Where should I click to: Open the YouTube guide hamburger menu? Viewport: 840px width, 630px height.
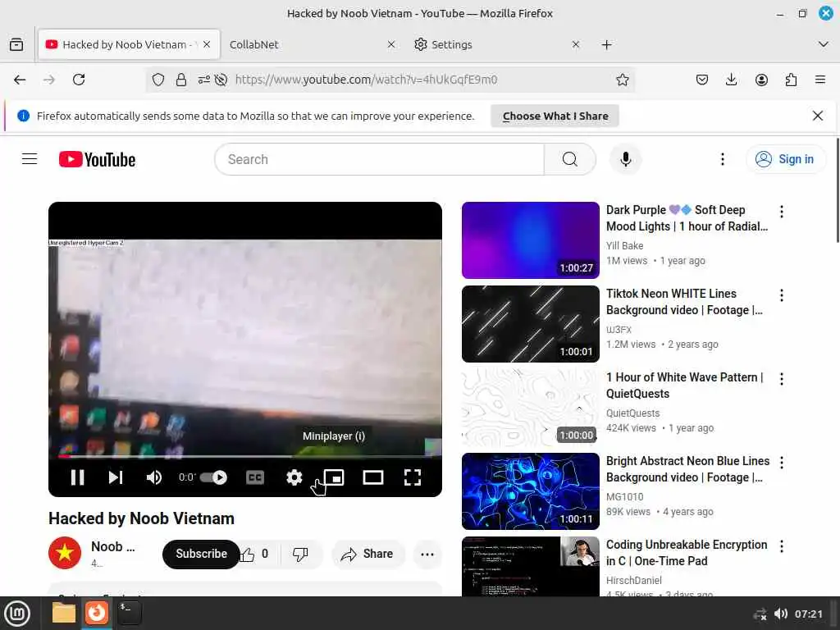(30, 159)
